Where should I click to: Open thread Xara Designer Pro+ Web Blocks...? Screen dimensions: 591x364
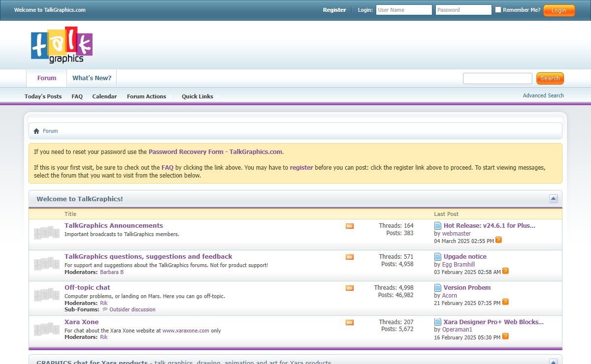coord(493,322)
